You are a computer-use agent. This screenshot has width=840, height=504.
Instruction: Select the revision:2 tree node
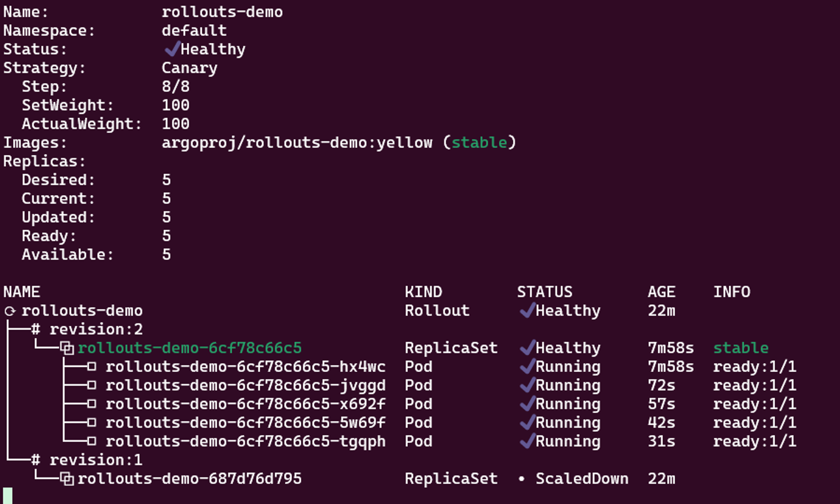96,329
